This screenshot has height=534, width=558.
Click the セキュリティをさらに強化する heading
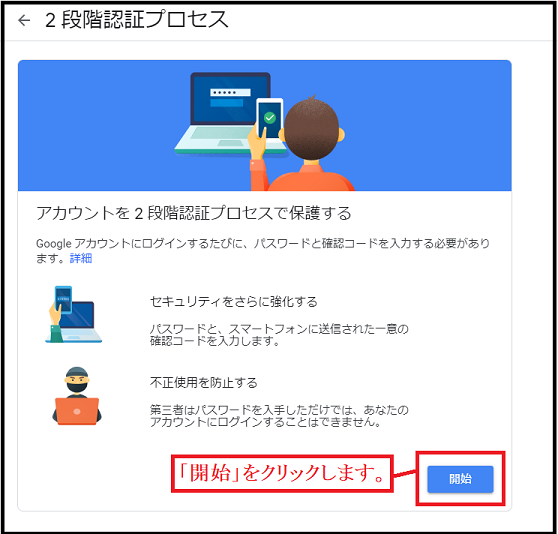pos(233,302)
